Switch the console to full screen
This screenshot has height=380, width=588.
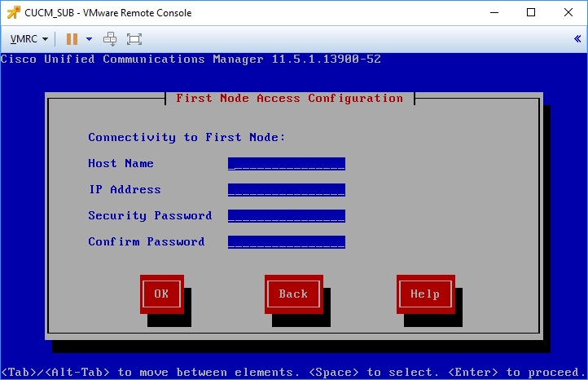click(x=134, y=39)
